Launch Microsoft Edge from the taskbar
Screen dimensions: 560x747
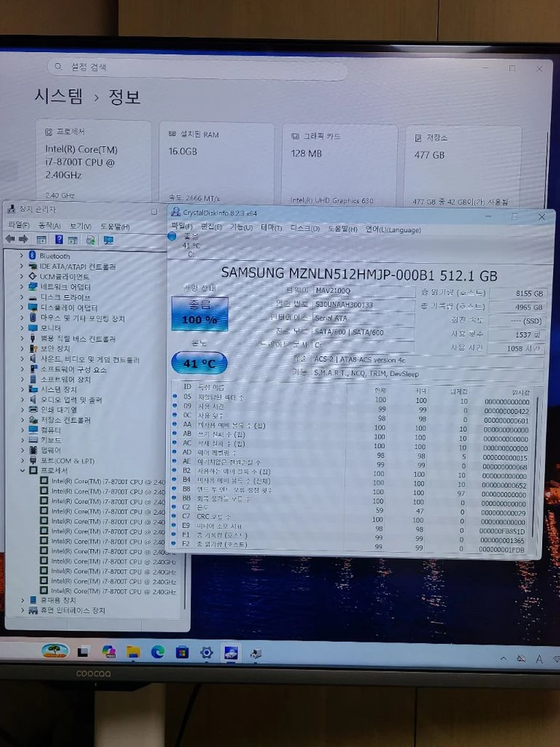[158, 651]
